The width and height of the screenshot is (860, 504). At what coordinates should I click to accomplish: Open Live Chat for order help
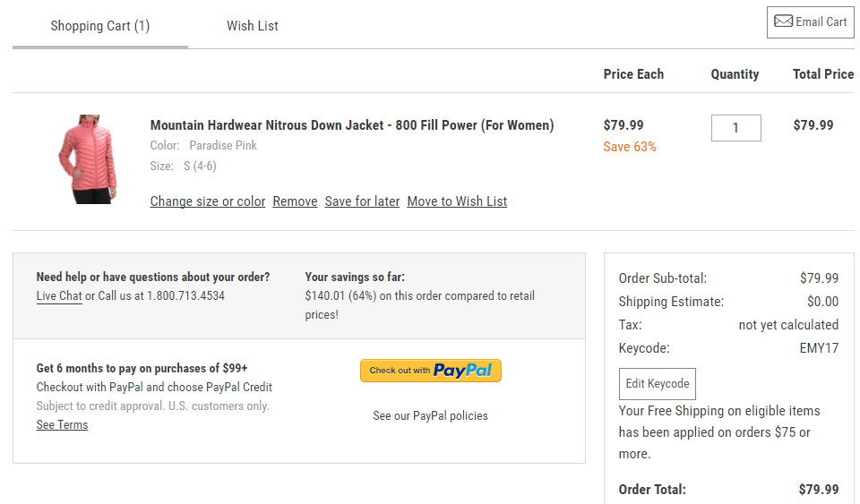coord(59,295)
